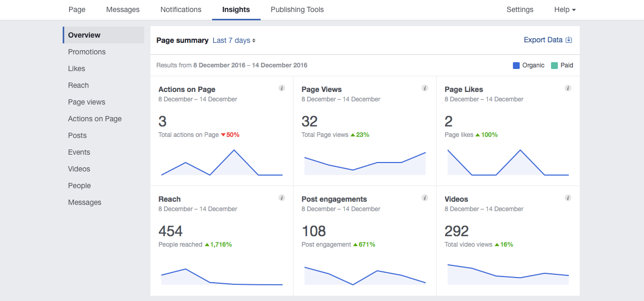Switch to the Page tab

[x=77, y=9]
